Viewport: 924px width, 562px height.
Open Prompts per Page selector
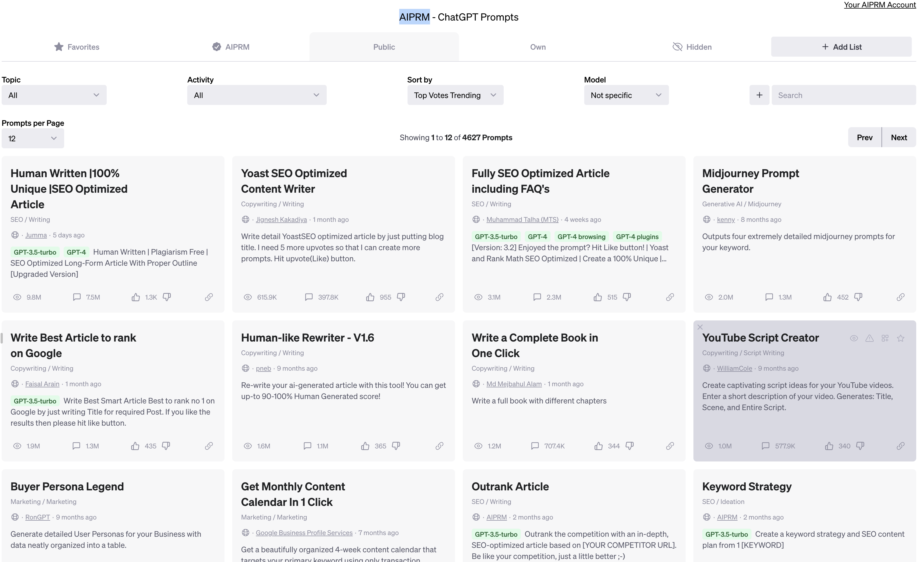coord(33,139)
